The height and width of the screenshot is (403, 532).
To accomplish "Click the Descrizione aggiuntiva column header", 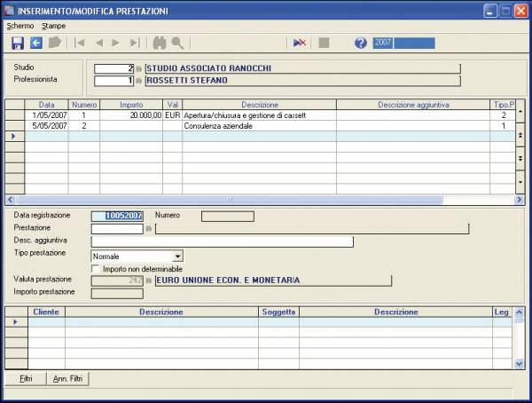I will pos(413,105).
